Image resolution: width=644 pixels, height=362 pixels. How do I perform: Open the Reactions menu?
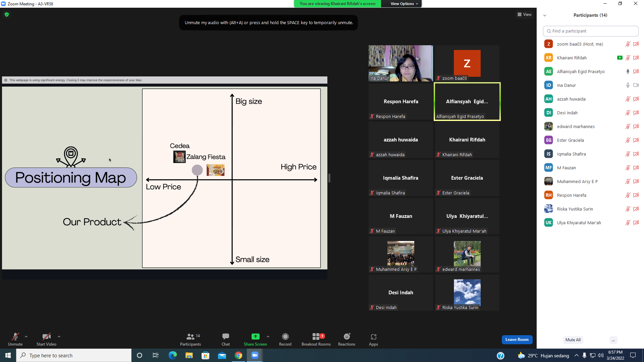click(346, 339)
